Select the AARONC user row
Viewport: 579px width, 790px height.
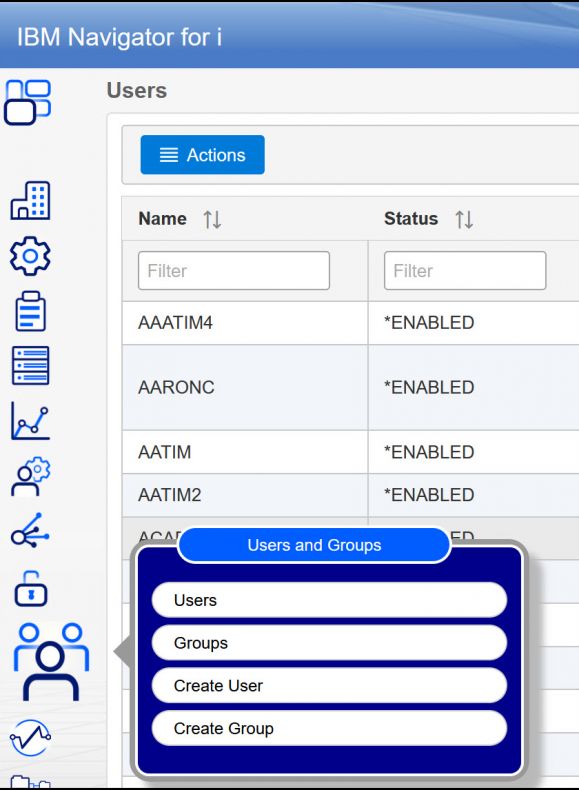350,387
